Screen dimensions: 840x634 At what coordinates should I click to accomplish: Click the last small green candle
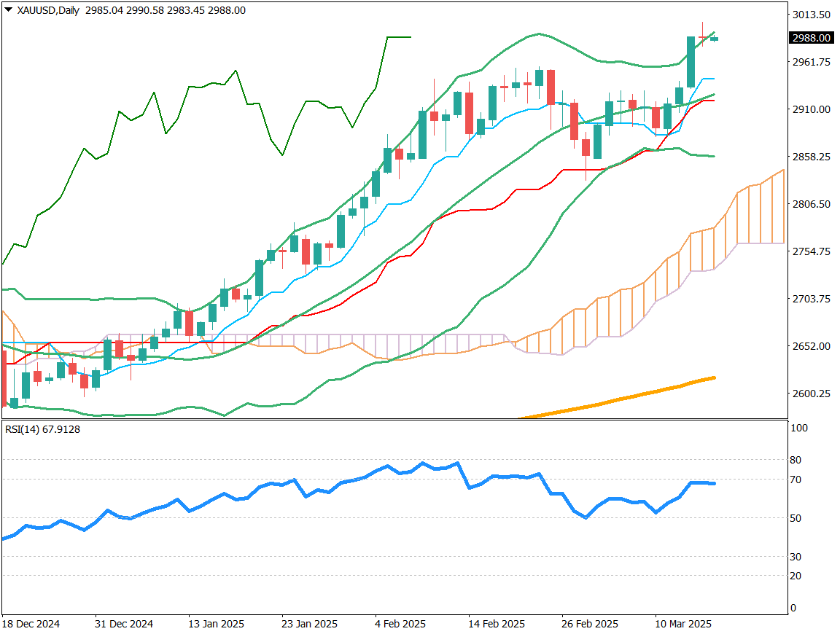pyautogui.click(x=714, y=39)
